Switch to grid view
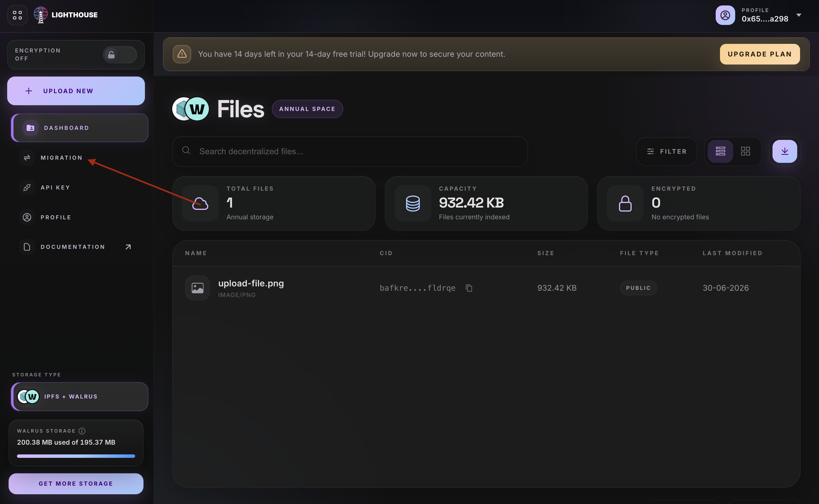Image resolution: width=819 pixels, height=504 pixels. pos(745,151)
